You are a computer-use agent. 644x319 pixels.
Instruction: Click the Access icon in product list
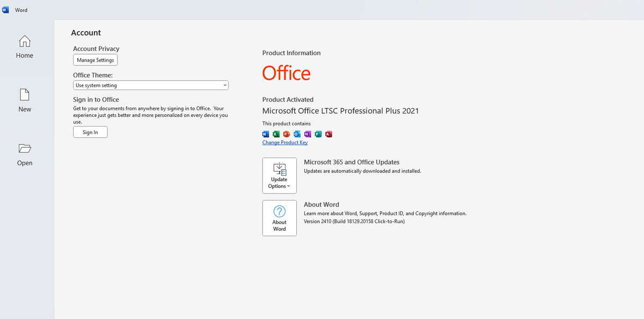tap(328, 134)
